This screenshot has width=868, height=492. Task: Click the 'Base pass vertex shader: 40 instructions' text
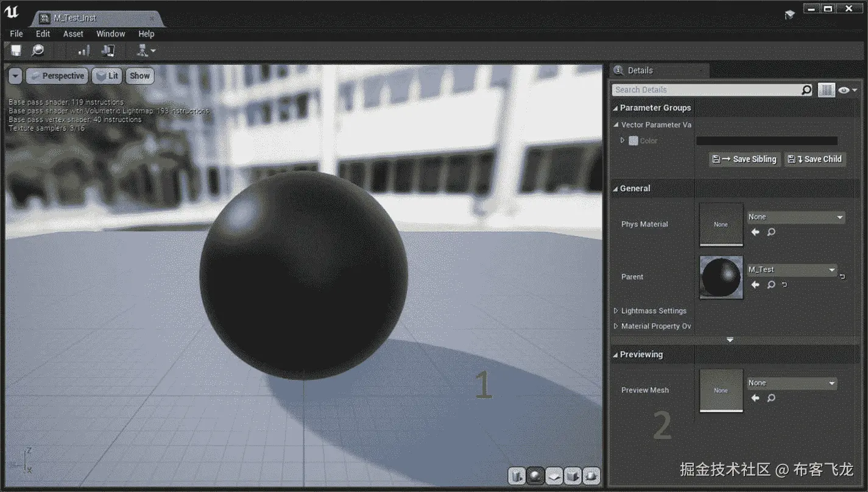(75, 119)
